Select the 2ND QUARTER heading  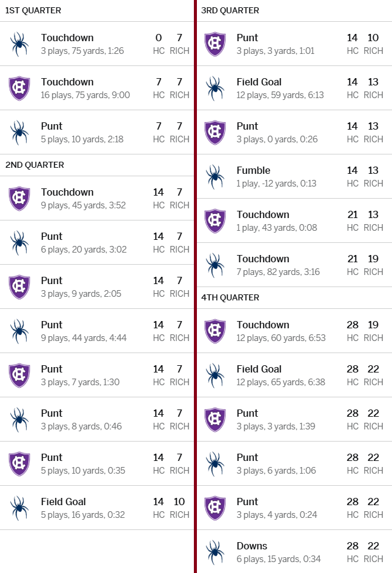(x=35, y=165)
